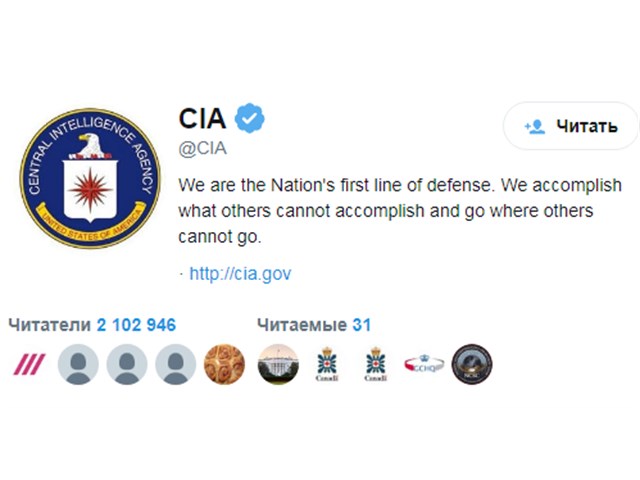Click the CIA display name
640x480 pixels.
(202, 118)
